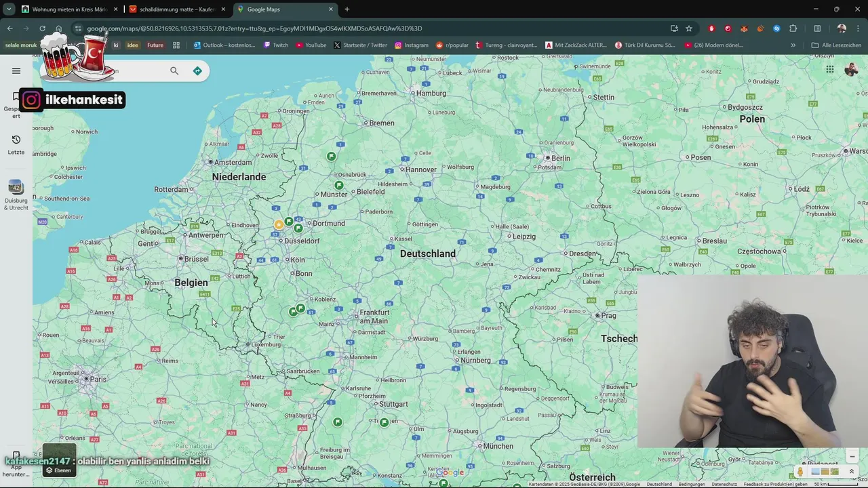Screen dimensions: 868x488
Task: Click the green marker north of Osnabrück
Action: point(331,157)
